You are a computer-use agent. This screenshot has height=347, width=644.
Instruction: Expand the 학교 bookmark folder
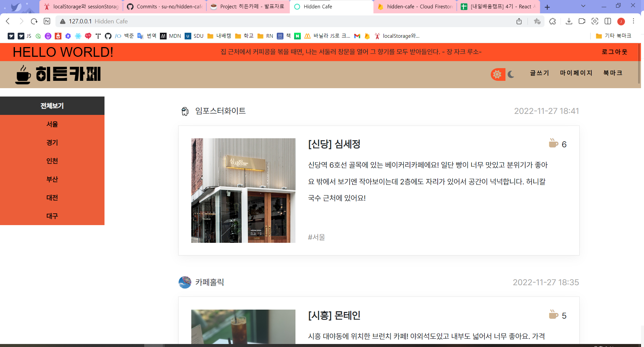[244, 36]
